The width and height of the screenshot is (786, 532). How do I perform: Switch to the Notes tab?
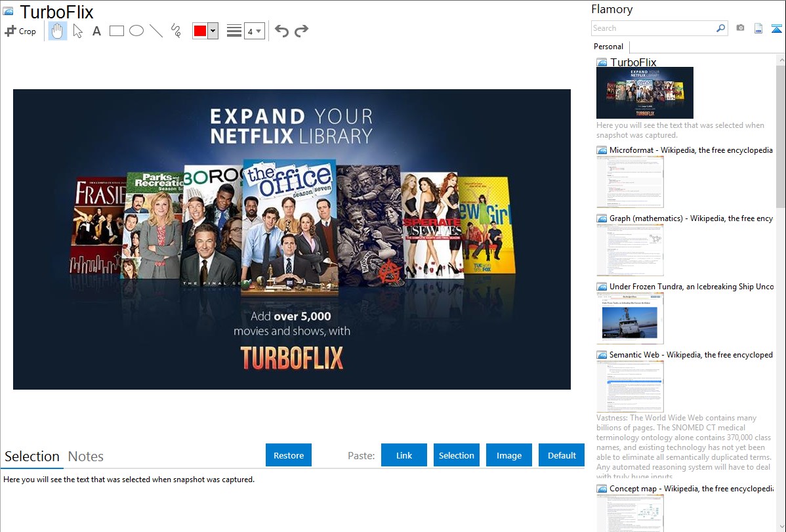click(x=86, y=457)
